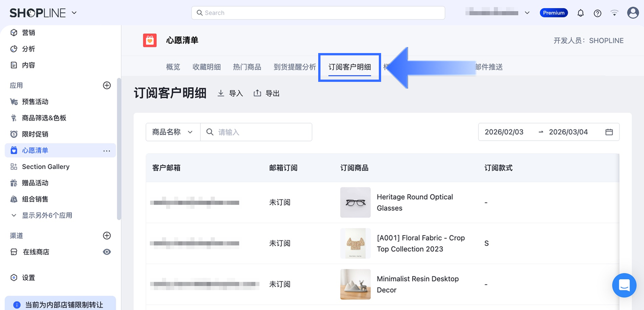Image resolution: width=644 pixels, height=310 pixels.
Task: Click the 开发人员: SHOPLINE developer label
Action: tap(589, 41)
